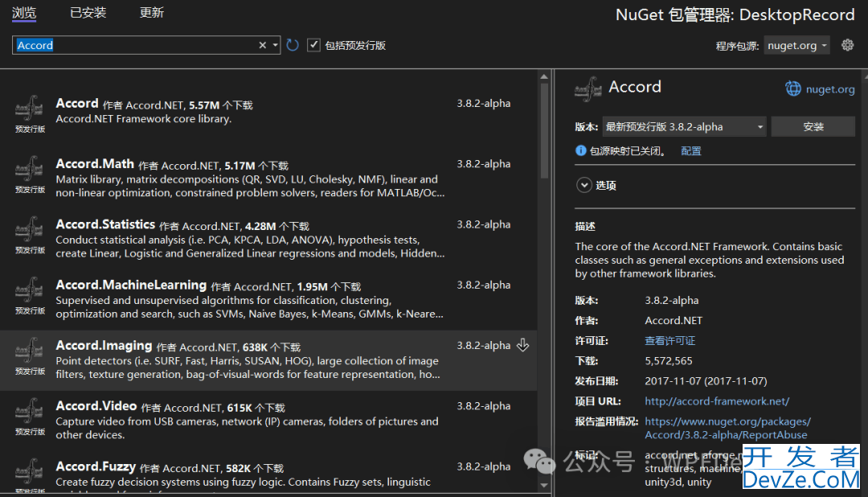This screenshot has height=497, width=868.
Task: Click the nuget.org globe icon
Action: 792,88
